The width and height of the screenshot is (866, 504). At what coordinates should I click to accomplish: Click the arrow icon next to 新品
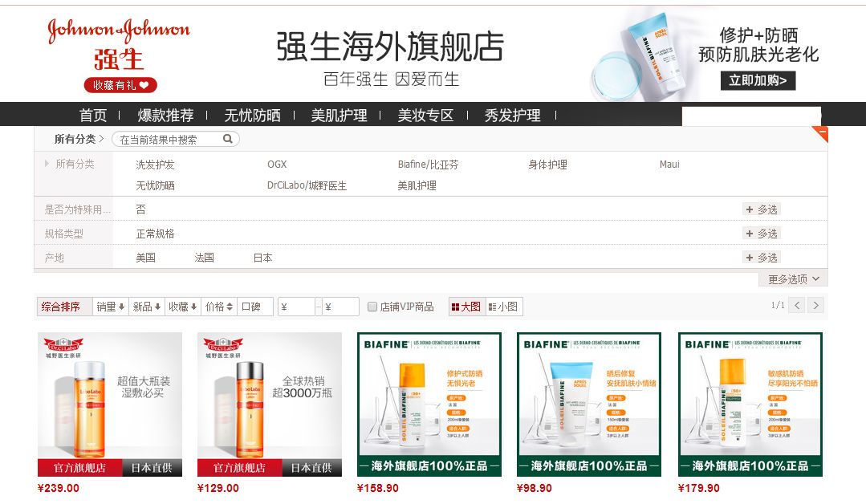(x=158, y=306)
